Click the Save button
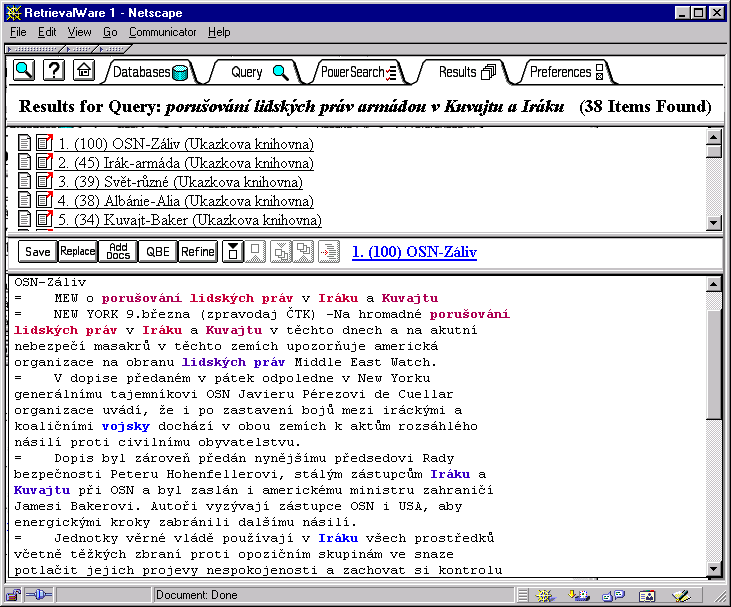The height and width of the screenshot is (607, 731). (x=38, y=252)
